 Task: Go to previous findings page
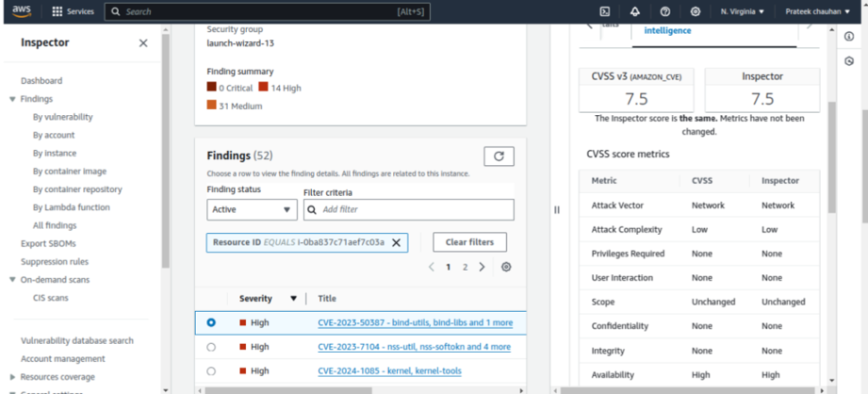(x=432, y=267)
